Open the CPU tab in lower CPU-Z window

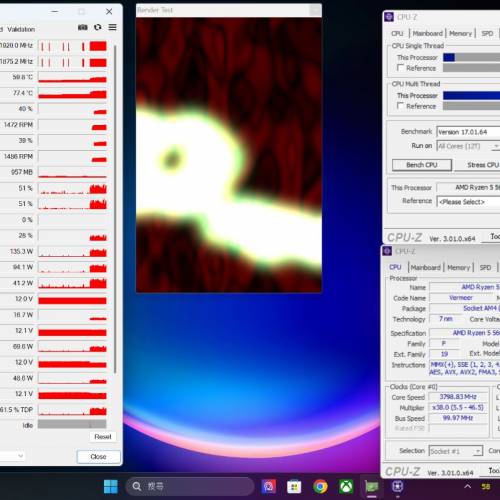395,267
